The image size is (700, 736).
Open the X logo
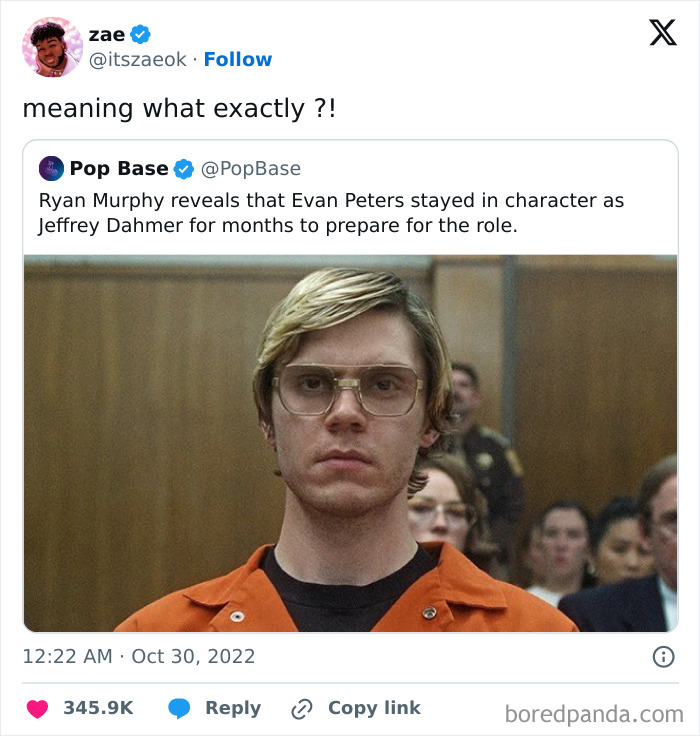pos(663,32)
